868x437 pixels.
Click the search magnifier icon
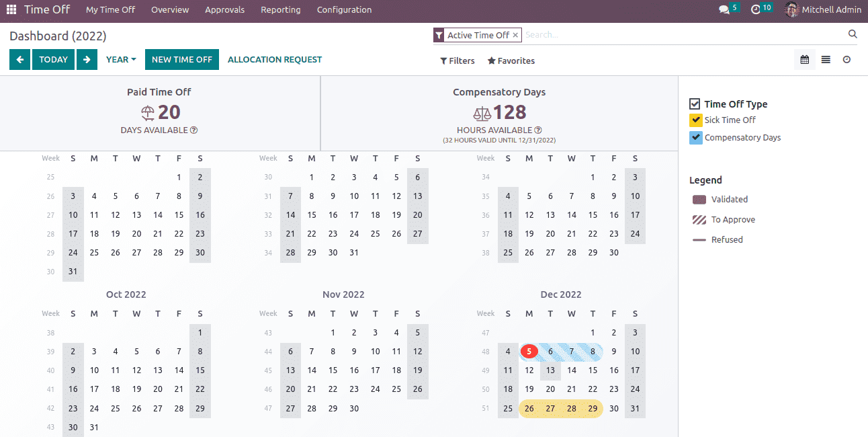[x=853, y=34]
